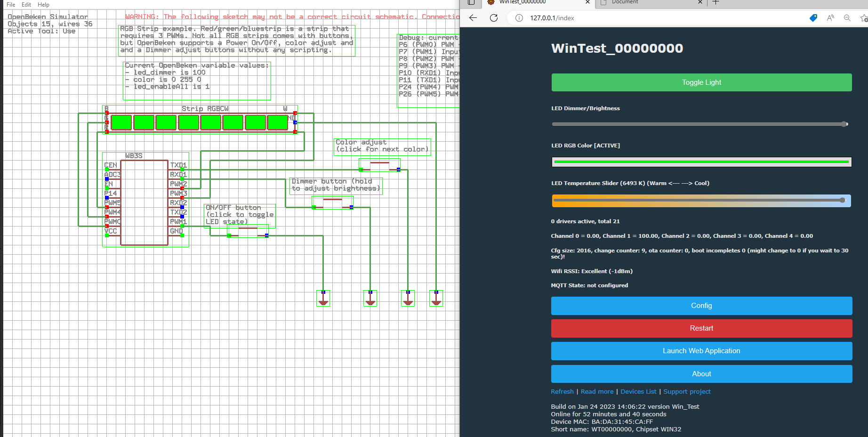Open the About page
Image resolution: width=868 pixels, height=437 pixels.
pyautogui.click(x=701, y=374)
